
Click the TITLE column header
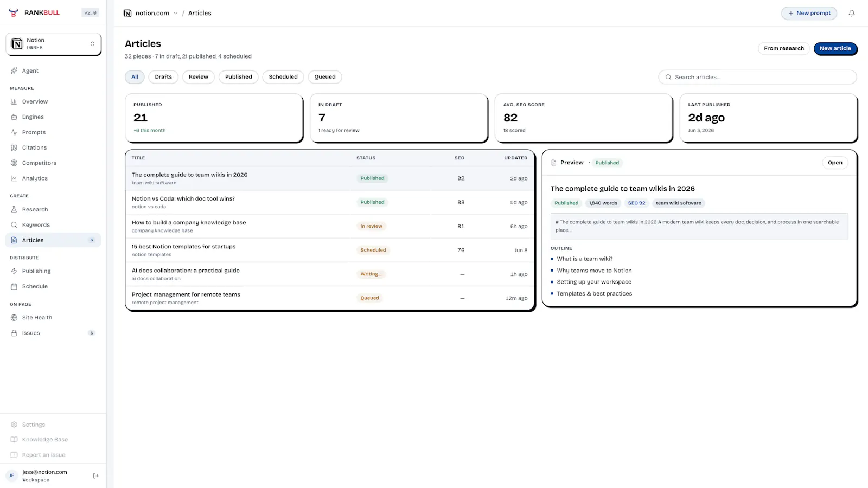click(138, 158)
